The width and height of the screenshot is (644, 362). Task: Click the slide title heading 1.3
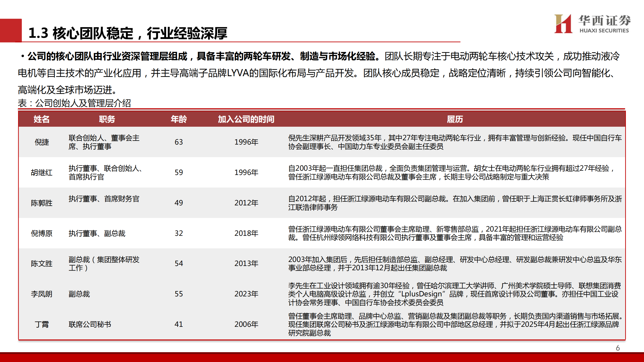(128, 33)
